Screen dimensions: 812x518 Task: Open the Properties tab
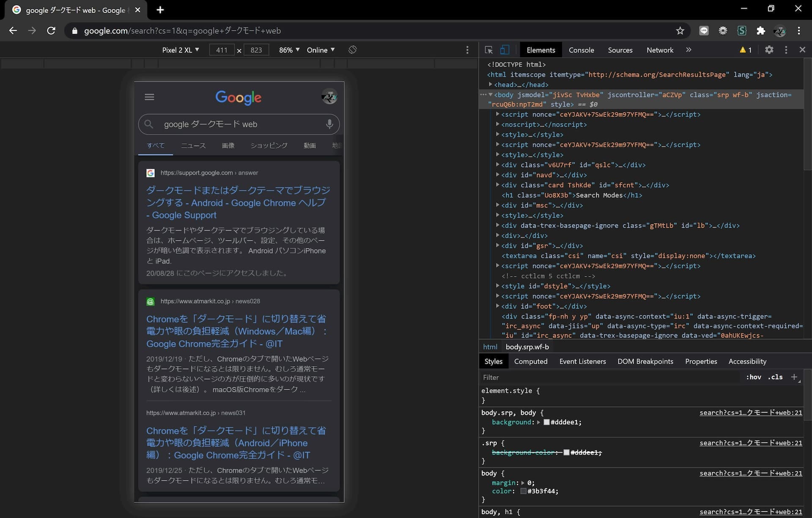pyautogui.click(x=701, y=361)
